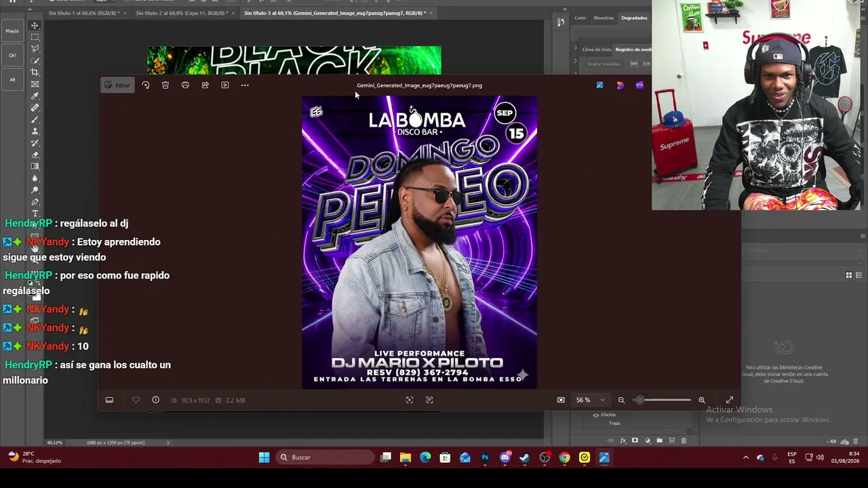The width and height of the screenshot is (868, 488).
Task: Select the Eraser tool
Action: (35, 155)
